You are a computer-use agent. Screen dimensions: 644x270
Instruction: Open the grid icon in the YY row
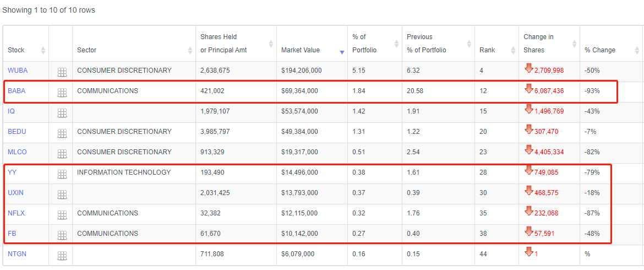[62, 174]
